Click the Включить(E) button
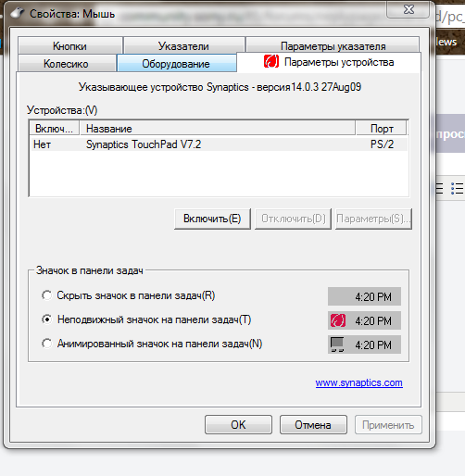This screenshot has width=465, height=476. click(x=212, y=219)
